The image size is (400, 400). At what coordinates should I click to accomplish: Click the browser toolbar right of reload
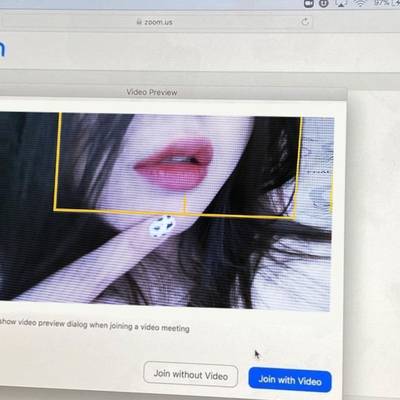coord(357,23)
